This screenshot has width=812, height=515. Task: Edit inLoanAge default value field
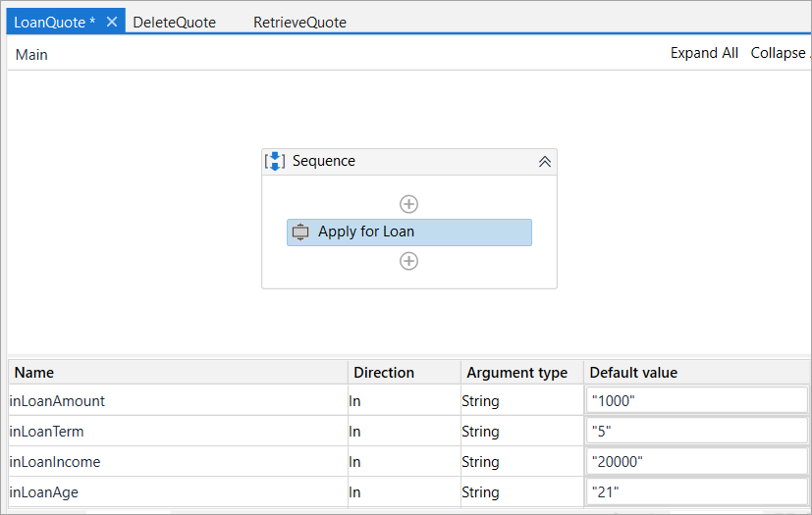(696, 491)
